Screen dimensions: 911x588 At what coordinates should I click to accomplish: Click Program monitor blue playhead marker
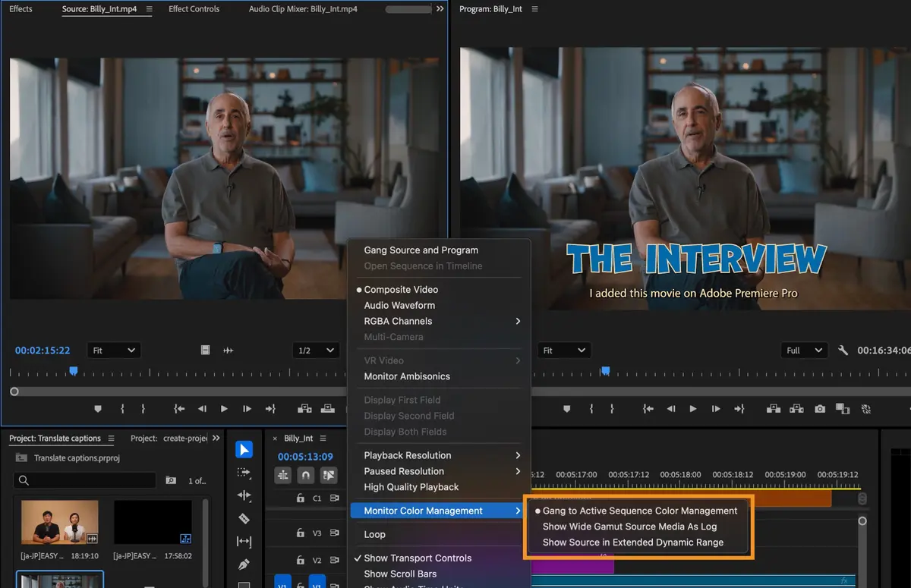point(605,371)
